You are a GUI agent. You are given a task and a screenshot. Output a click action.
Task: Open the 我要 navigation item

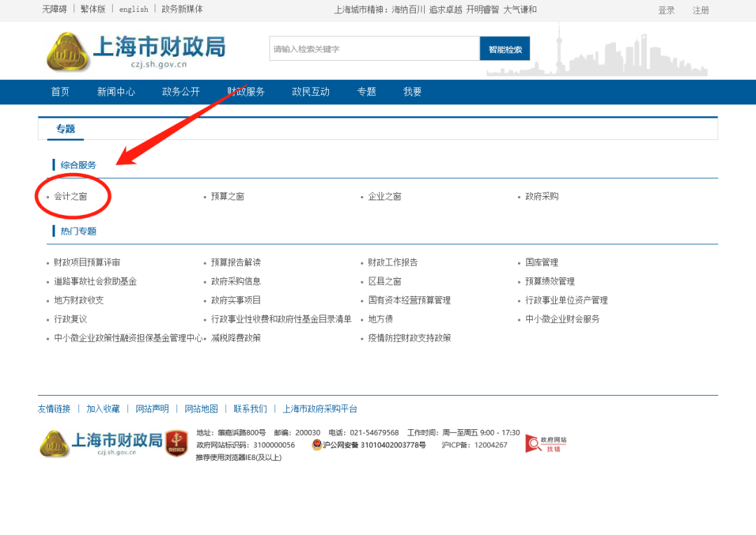point(412,92)
